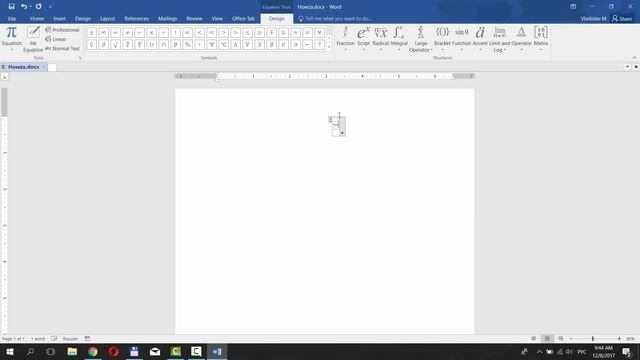Insert the square root symbol
The image size is (640, 360).
click(x=116, y=44)
